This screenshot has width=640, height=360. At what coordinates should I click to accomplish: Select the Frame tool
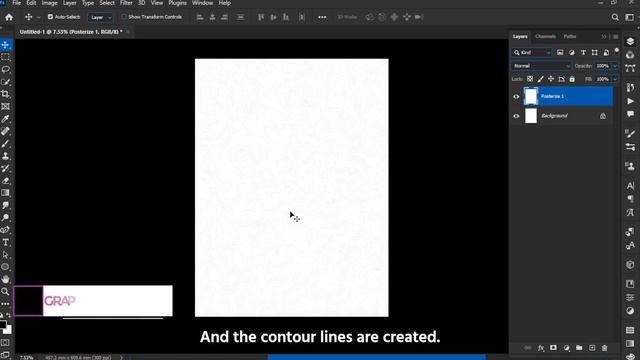pos(5,107)
